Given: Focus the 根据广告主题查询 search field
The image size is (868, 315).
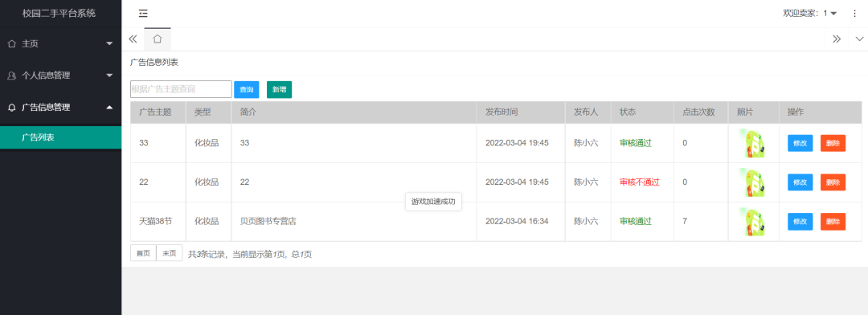Looking at the screenshot, I should pyautogui.click(x=181, y=89).
